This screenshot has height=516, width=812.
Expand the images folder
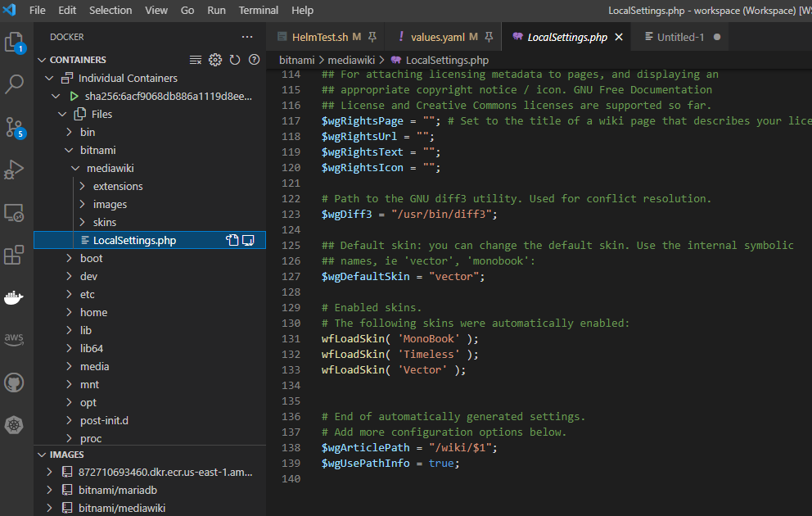(x=83, y=204)
